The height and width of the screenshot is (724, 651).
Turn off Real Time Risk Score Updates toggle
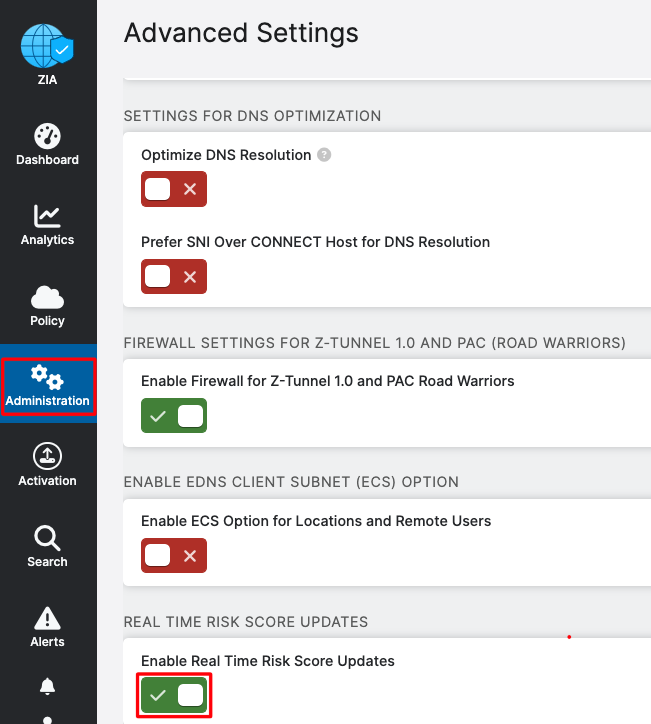[x=174, y=695]
